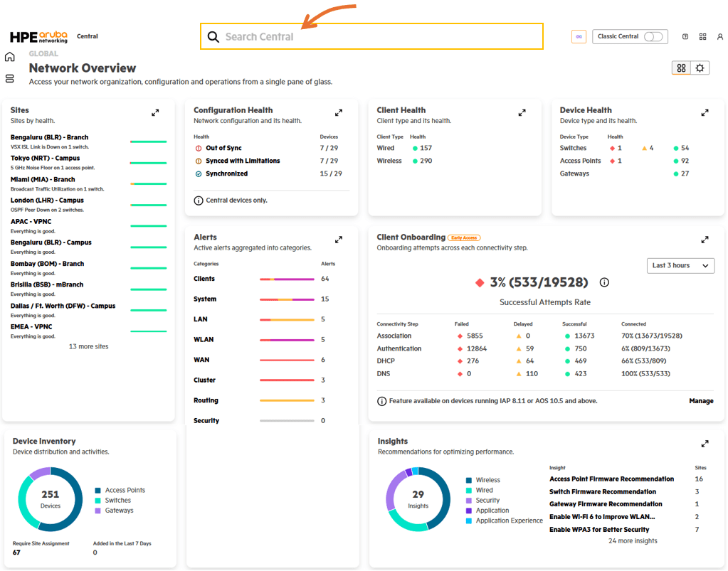Click the purple infinity AI assistant icon
Image resolution: width=728 pixels, height=571 pixels.
tap(579, 37)
